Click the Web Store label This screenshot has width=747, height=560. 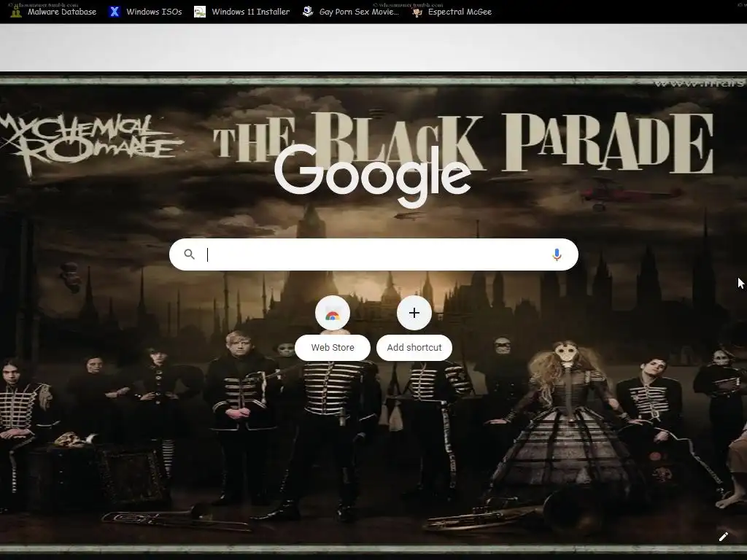pyautogui.click(x=333, y=348)
